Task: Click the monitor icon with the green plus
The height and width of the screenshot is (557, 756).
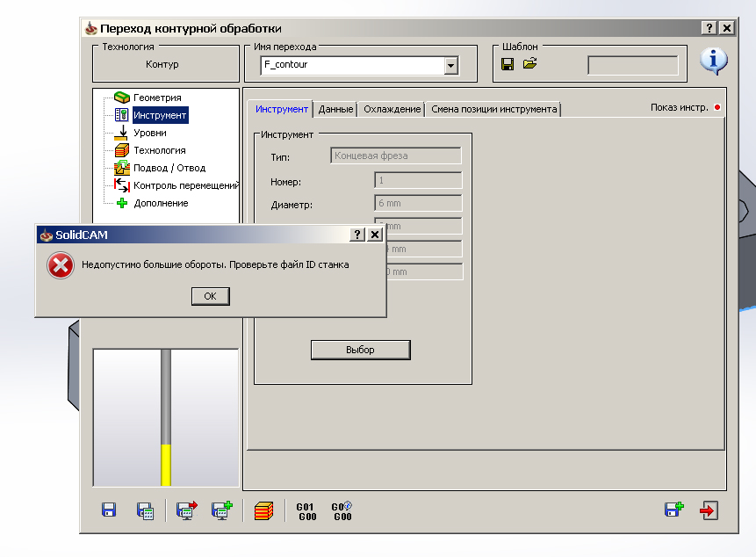Action: (222, 510)
